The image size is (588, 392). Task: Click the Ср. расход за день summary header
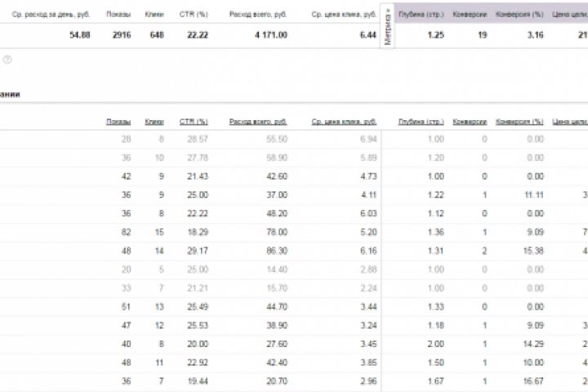coord(51,14)
